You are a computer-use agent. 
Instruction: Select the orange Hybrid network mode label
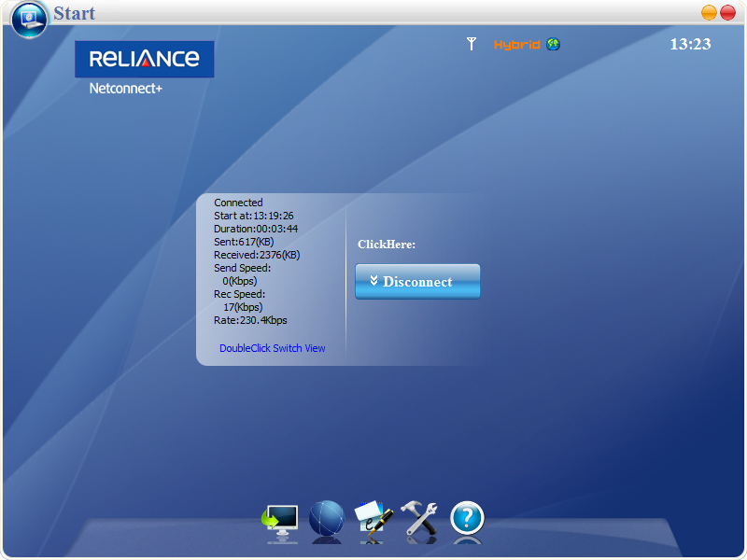point(516,45)
